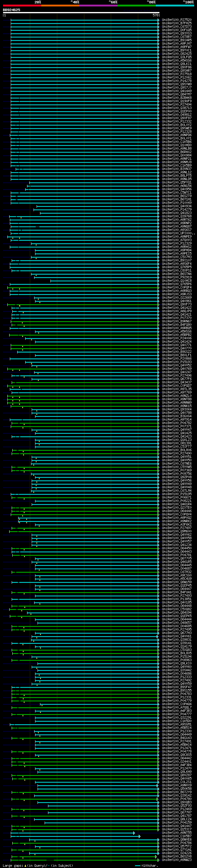Click alignment label UniRef100_B0L0Y1
This screenshot has width=197, height=868.
tap(177, 139)
